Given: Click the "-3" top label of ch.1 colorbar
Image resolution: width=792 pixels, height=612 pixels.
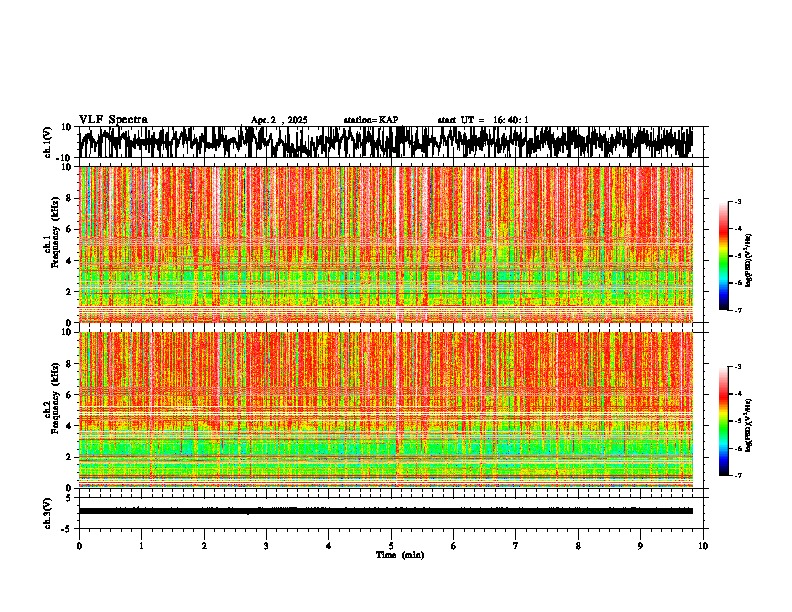Looking at the screenshot, I should [737, 202].
